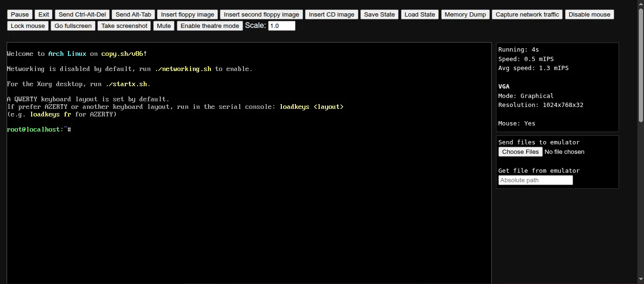Click 'loadkeys <layout>' text in terminal
Screen dimensions: 644x284
pyautogui.click(x=312, y=107)
